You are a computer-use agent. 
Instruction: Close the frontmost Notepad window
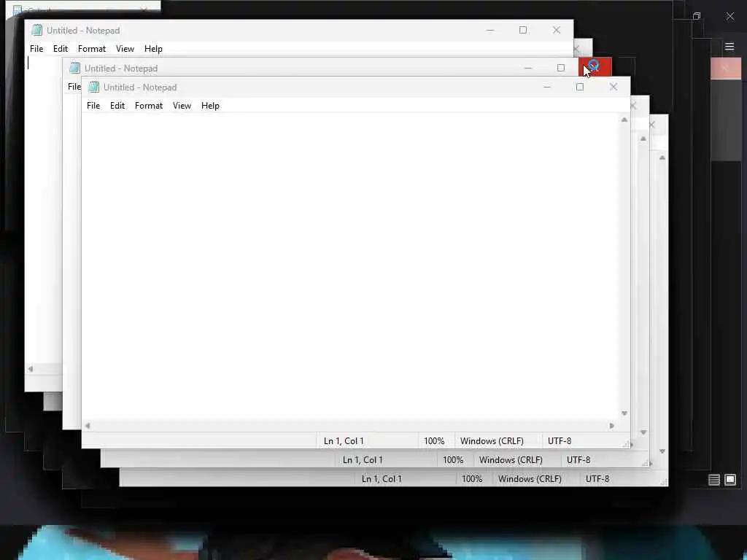613,87
